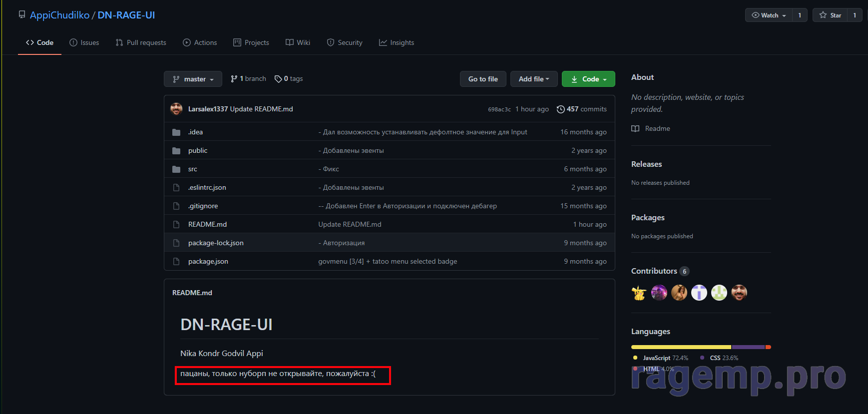The height and width of the screenshot is (414, 868).
Task: Click the yellow JavaScript language bar
Action: tap(681, 347)
